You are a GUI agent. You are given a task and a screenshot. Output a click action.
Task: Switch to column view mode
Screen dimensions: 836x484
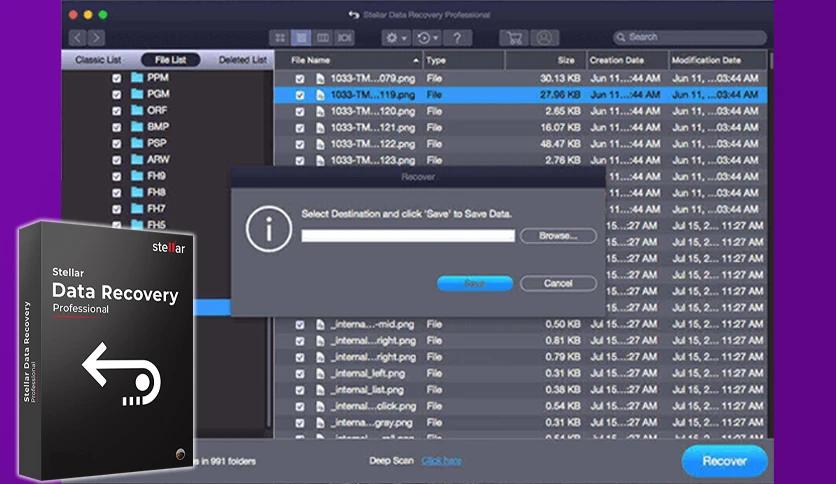[x=323, y=38]
